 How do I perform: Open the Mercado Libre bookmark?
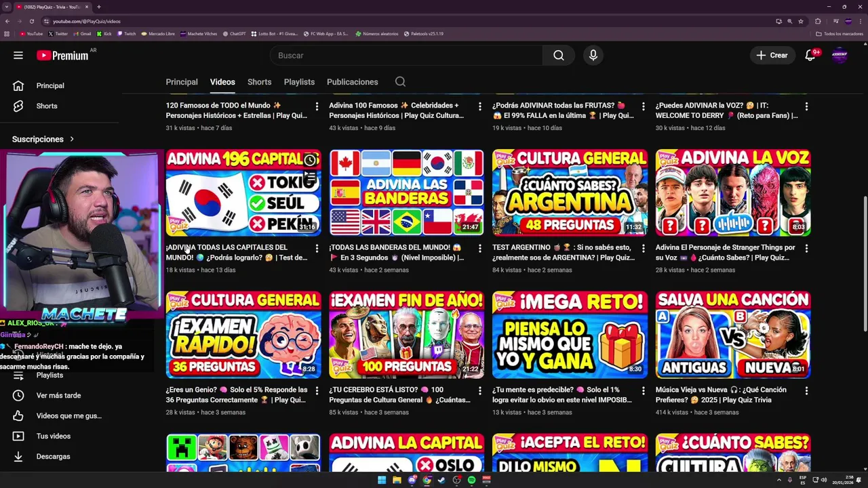(x=157, y=33)
